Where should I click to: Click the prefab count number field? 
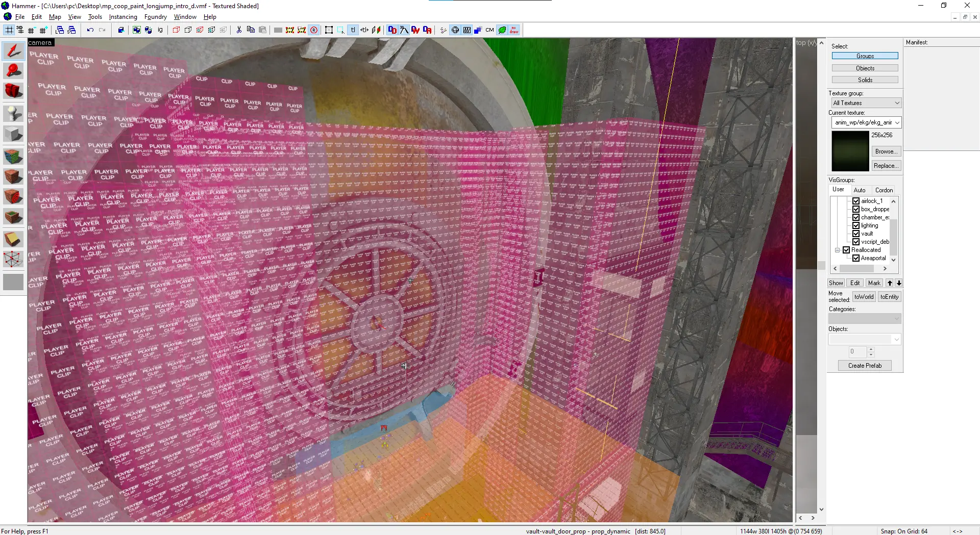(857, 352)
